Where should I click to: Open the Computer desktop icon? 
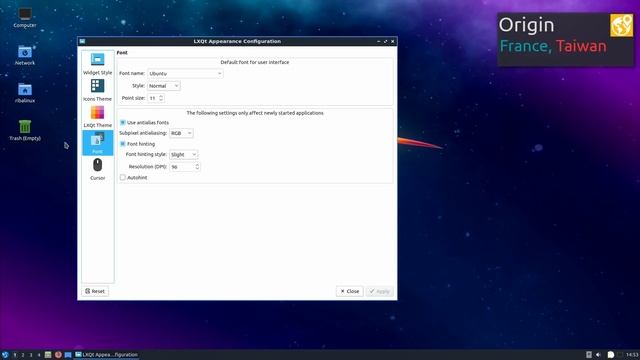tap(25, 18)
